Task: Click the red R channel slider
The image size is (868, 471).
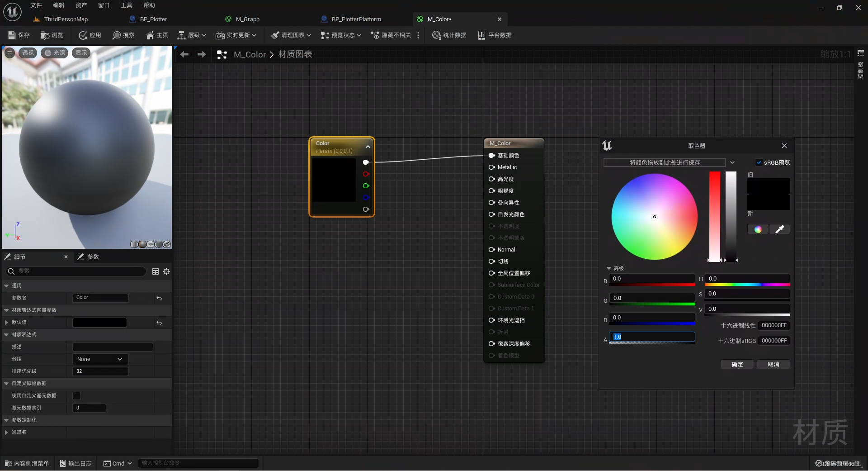Action: point(652,285)
